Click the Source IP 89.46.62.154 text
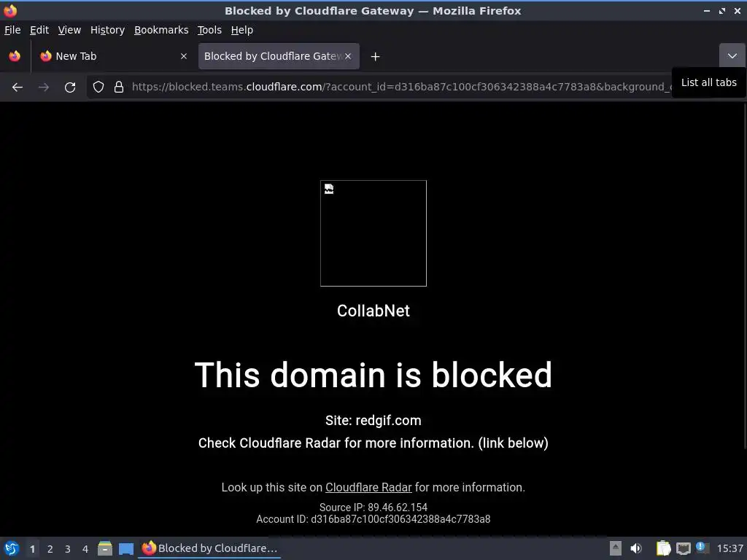 pos(373,507)
